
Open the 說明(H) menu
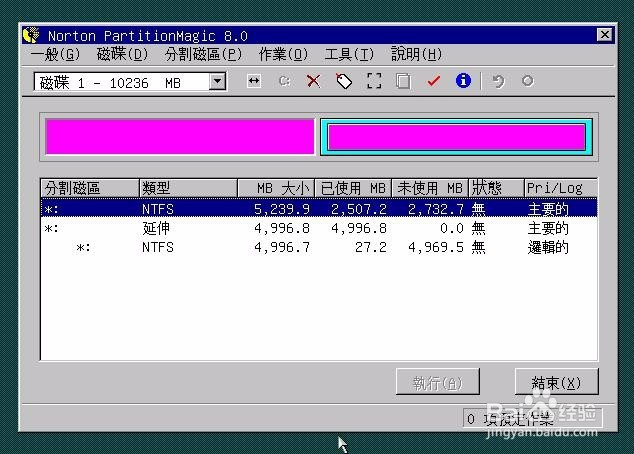point(416,54)
